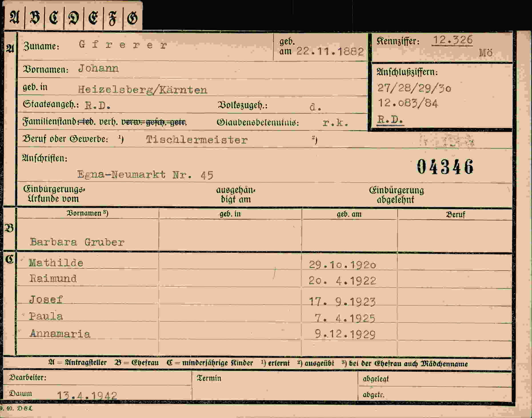
Task: Click the 'Zuname:' label
Action: tap(41, 46)
